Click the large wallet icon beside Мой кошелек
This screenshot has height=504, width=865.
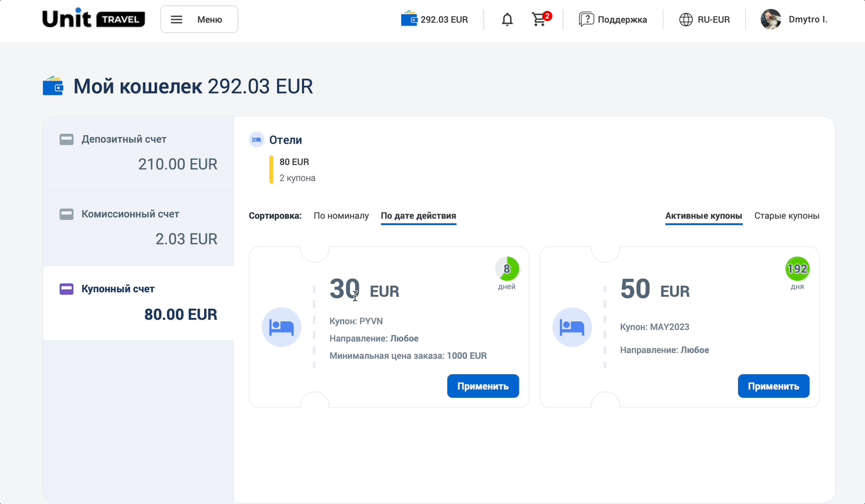pos(53,86)
